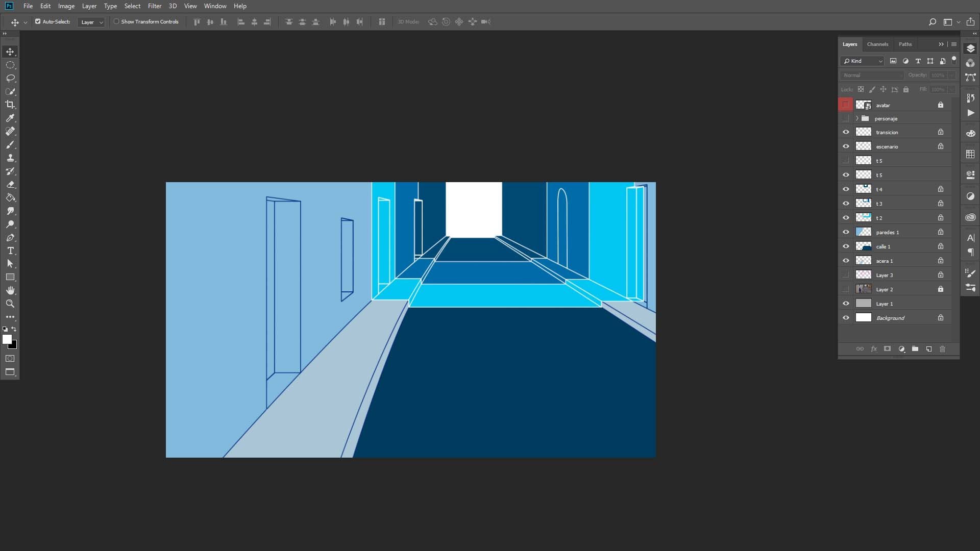This screenshot has width=980, height=551.
Task: Hide the Background layer
Action: [846, 318]
